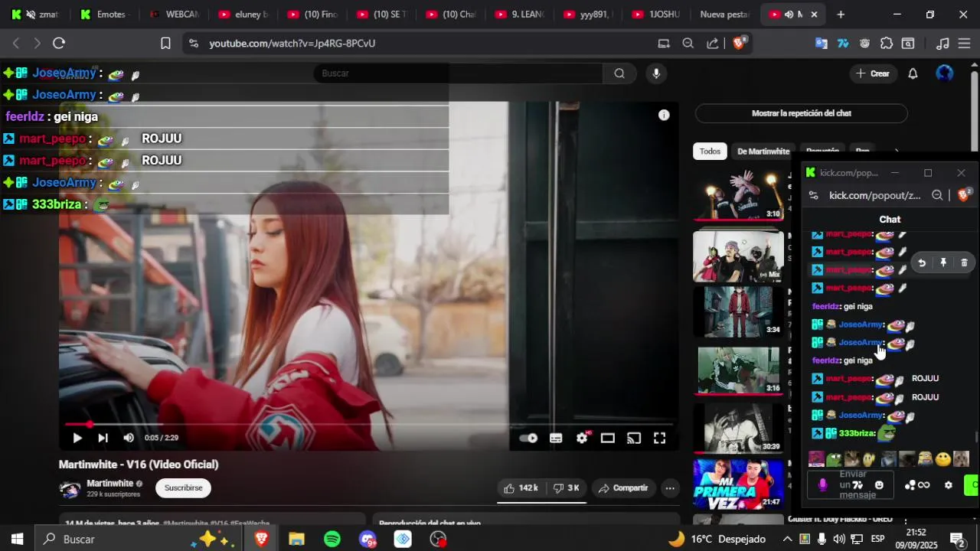
Task: Open a new browser tab
Action: coord(841,15)
